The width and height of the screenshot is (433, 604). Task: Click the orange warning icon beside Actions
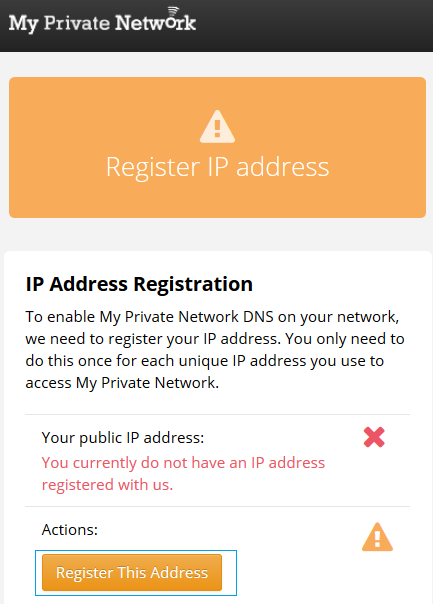point(377,537)
